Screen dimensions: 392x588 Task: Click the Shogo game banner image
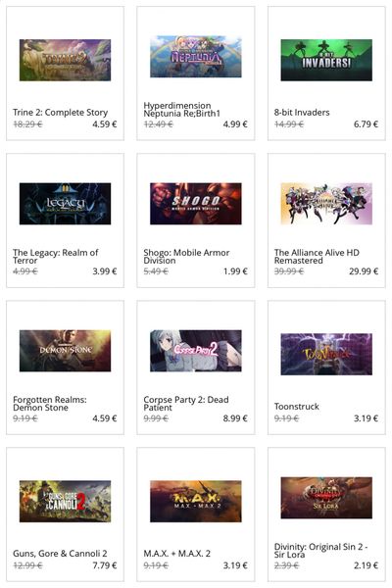click(196, 204)
